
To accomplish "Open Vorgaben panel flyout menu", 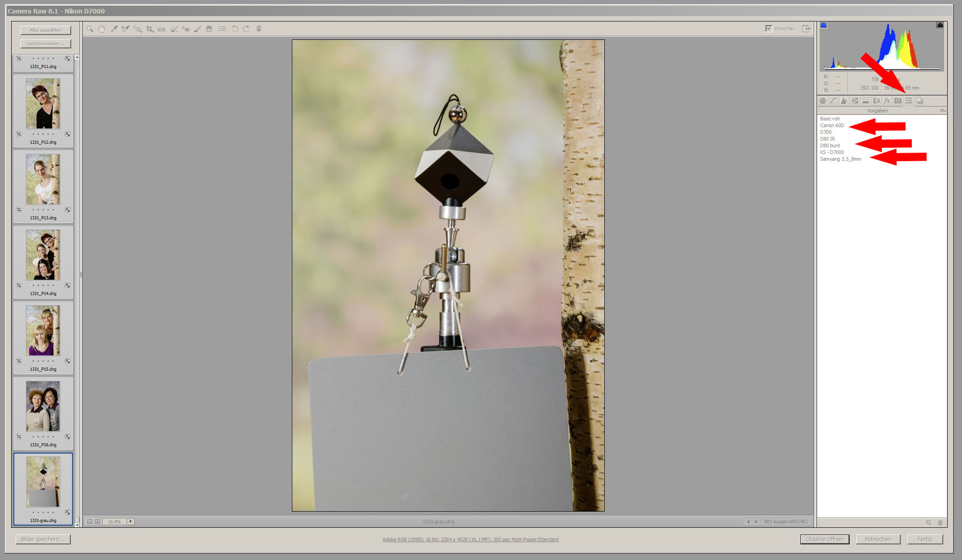I will click(942, 111).
